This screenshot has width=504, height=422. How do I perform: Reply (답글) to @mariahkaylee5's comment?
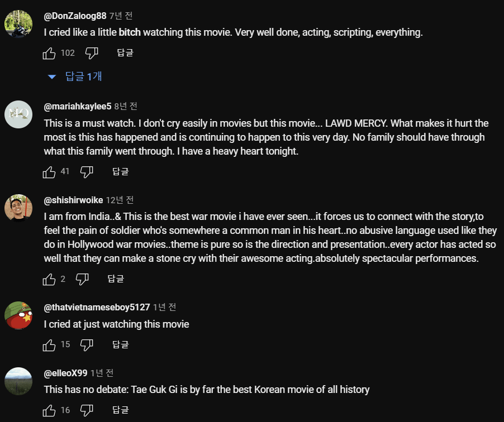(x=120, y=171)
